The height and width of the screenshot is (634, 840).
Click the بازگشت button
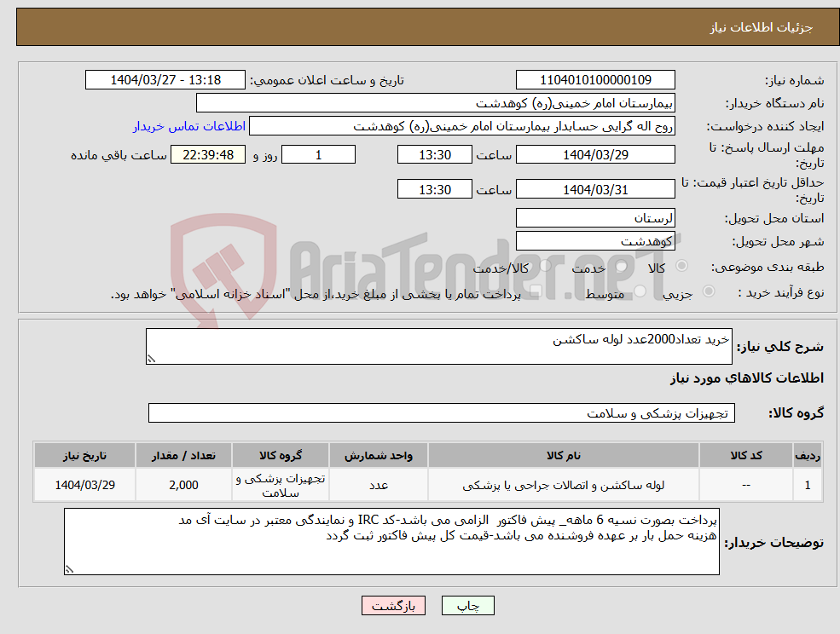point(393,605)
